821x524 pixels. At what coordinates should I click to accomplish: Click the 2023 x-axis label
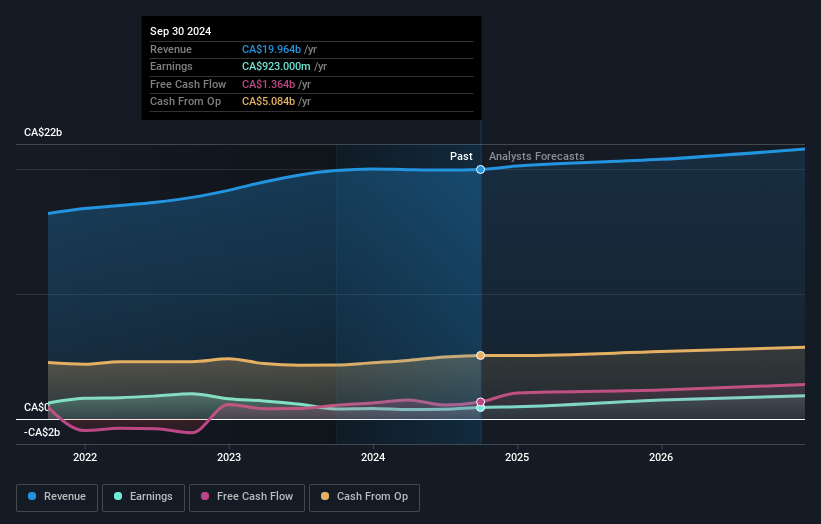tap(229, 457)
